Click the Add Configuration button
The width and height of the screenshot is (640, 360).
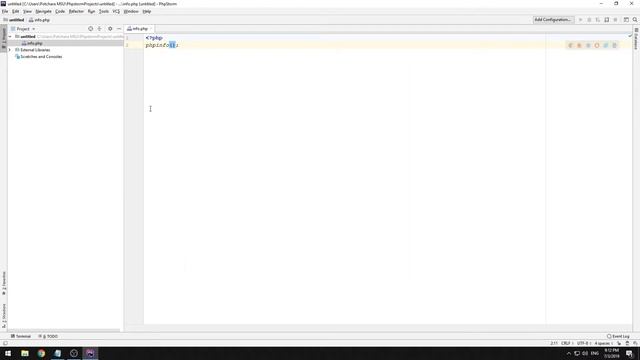click(553, 20)
